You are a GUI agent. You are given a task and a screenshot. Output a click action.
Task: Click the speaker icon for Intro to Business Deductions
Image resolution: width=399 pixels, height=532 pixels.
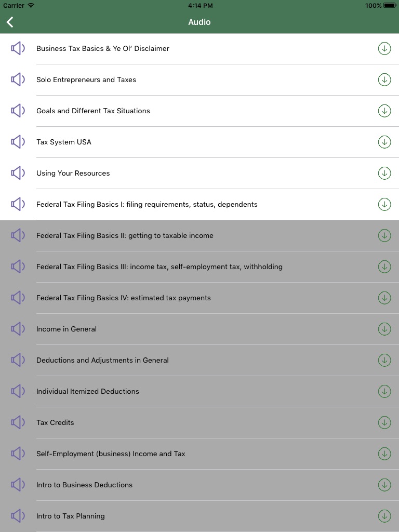click(x=18, y=485)
